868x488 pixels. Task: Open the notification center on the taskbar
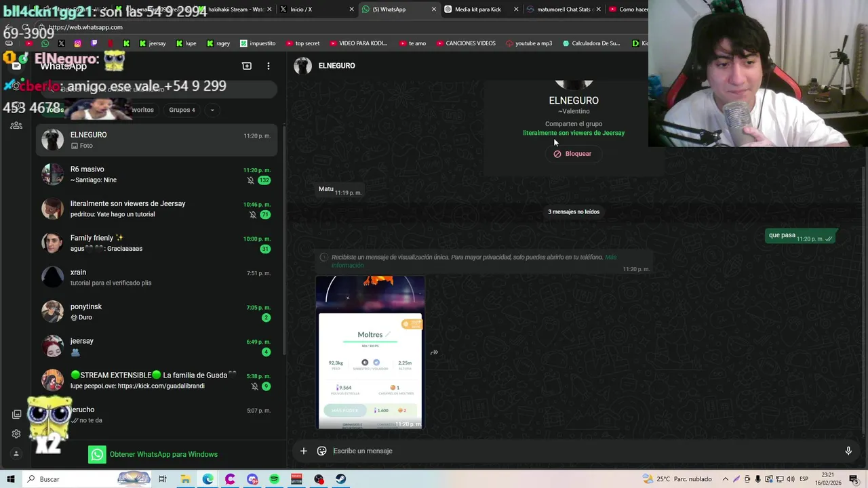pos(853,479)
